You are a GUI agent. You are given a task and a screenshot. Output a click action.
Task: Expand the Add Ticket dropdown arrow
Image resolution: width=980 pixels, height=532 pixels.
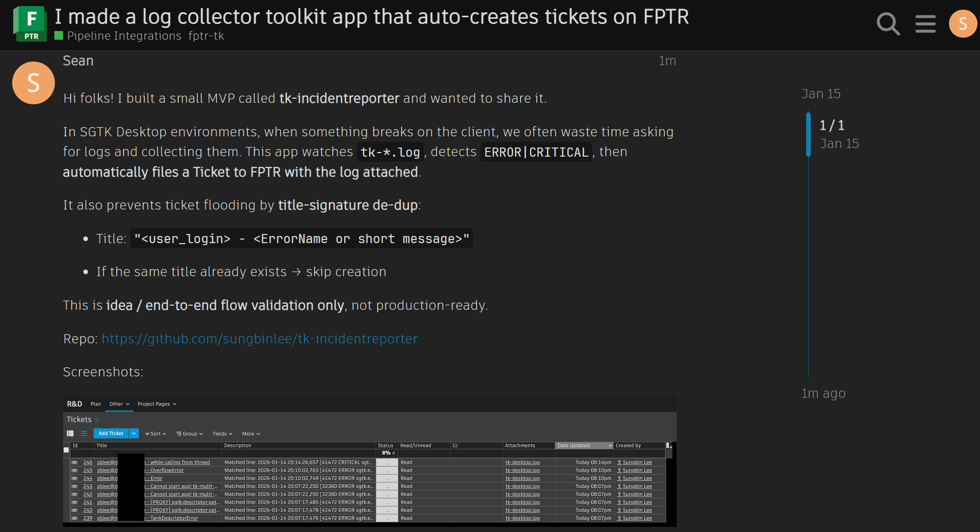coord(134,434)
